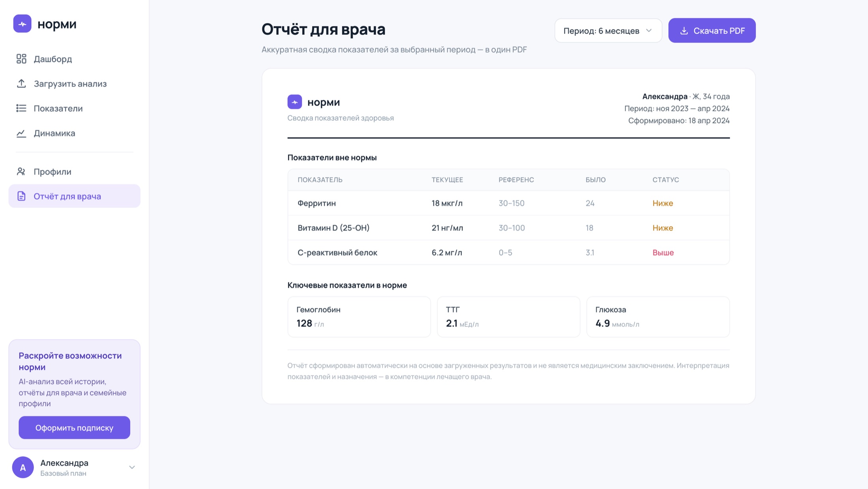868x489 pixels.
Task: Click the С-реактивный белок row name
Action: (337, 252)
